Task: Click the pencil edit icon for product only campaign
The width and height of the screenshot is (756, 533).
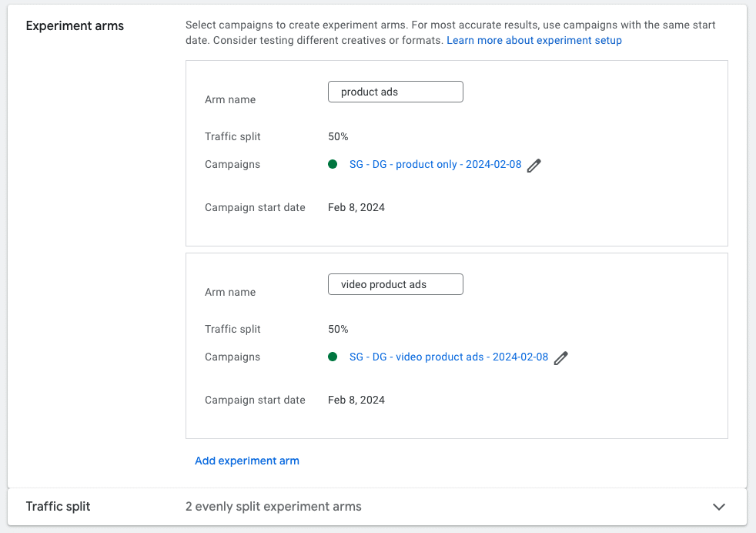Action: tap(536, 164)
